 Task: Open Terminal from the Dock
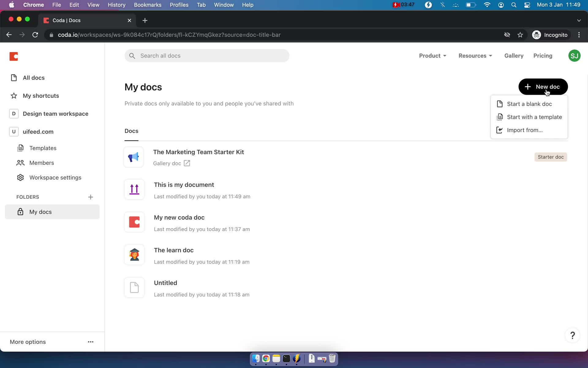286,358
